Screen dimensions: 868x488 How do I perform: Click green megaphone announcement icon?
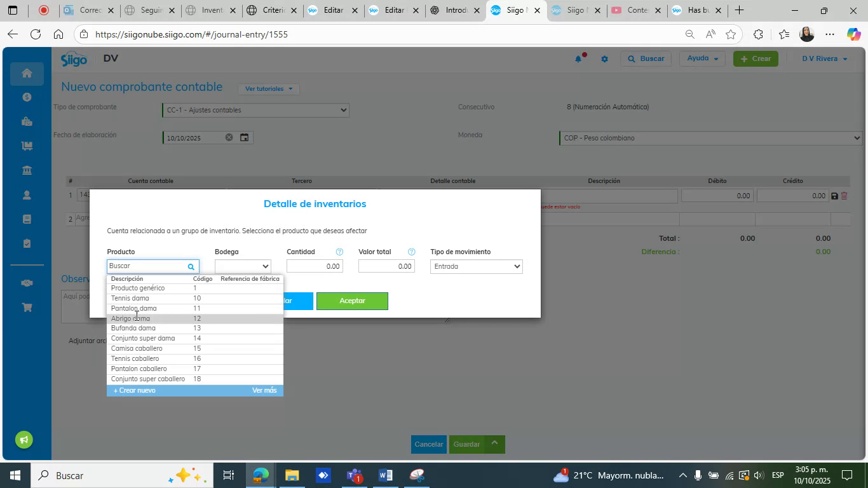point(24,440)
